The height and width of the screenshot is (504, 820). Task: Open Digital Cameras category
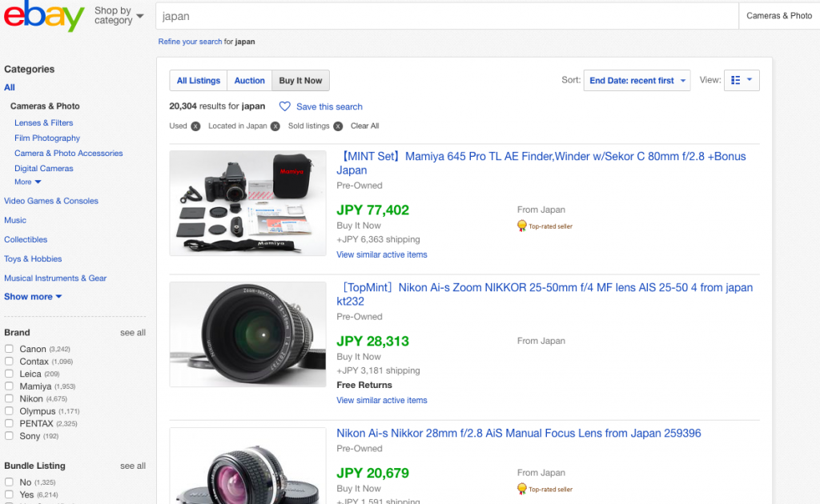point(44,168)
